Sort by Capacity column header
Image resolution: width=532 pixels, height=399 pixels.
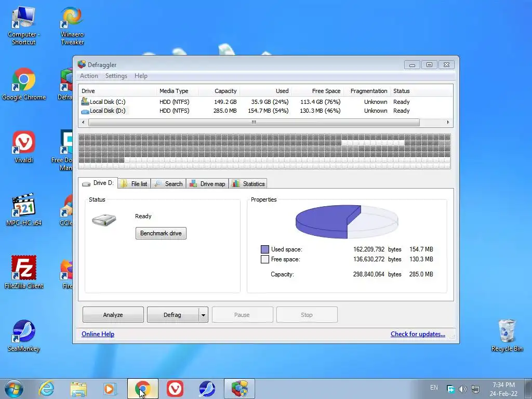(219, 91)
